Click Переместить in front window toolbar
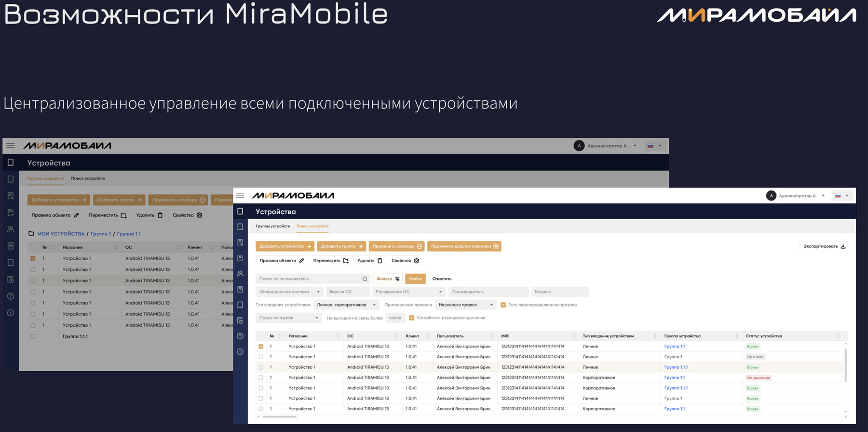The height and width of the screenshot is (432, 868). (x=330, y=261)
